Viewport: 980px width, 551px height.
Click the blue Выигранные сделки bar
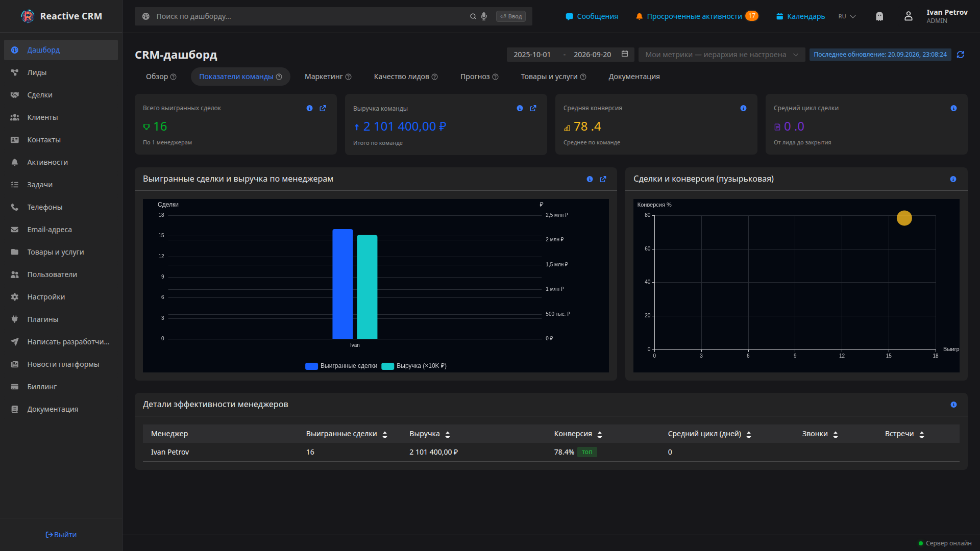pos(342,284)
